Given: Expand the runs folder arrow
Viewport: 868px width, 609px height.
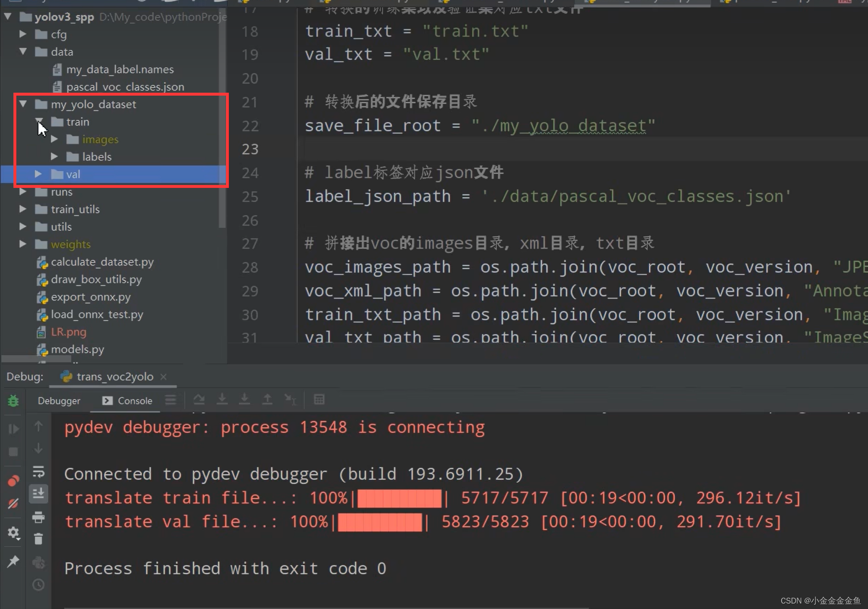Looking at the screenshot, I should 23,192.
